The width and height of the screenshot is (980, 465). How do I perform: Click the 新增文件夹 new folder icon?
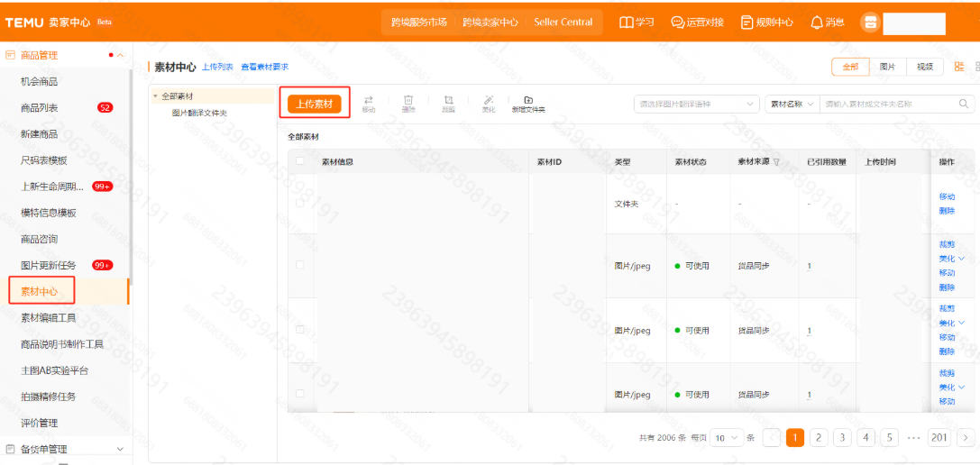pos(528,99)
